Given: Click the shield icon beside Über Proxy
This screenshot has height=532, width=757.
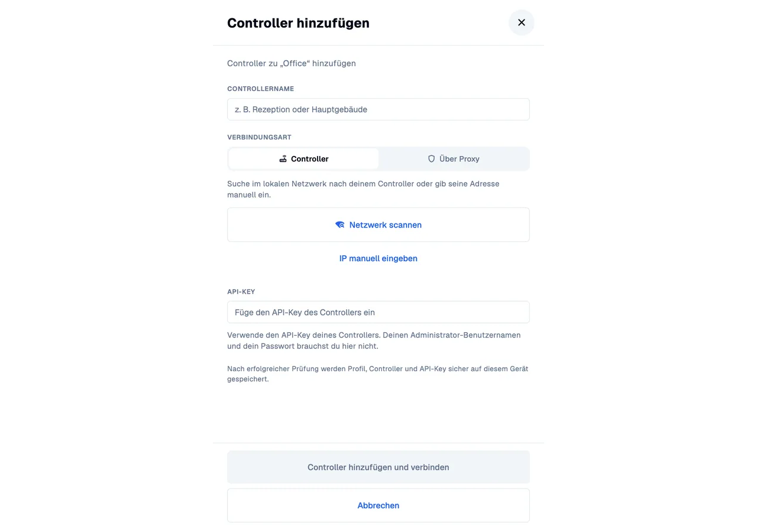Looking at the screenshot, I should (x=431, y=159).
